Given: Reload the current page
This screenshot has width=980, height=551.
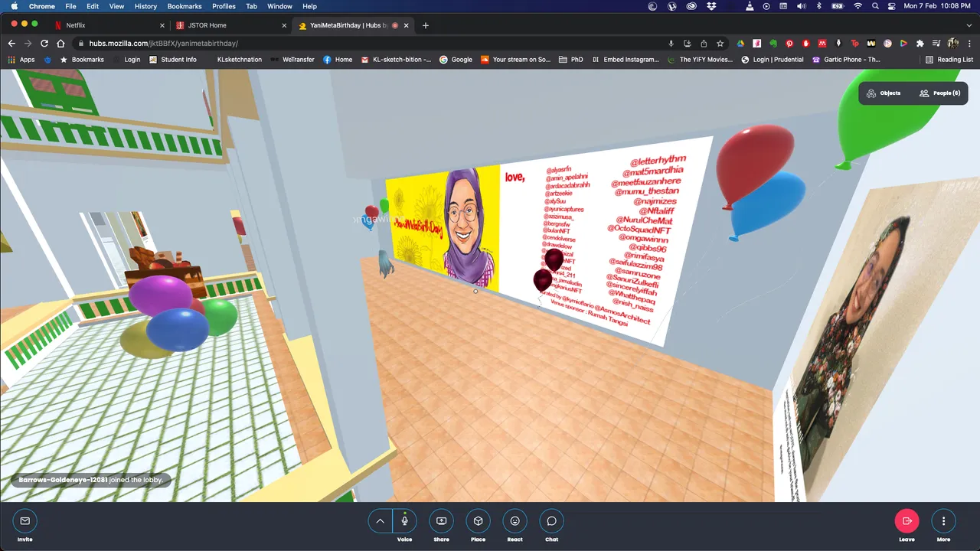Looking at the screenshot, I should pos(44,44).
